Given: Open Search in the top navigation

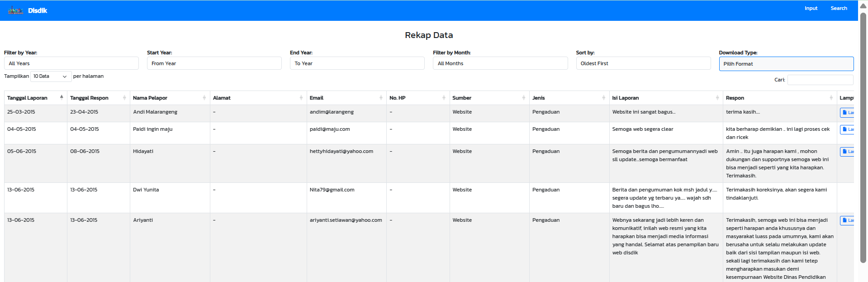Looking at the screenshot, I should (x=839, y=8).
